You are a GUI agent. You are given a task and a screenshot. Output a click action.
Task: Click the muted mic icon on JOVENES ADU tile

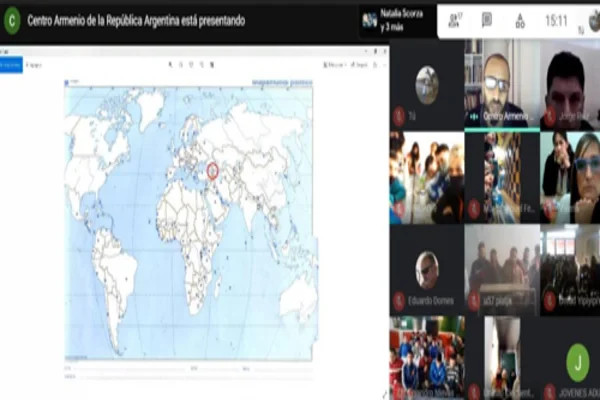point(549,392)
